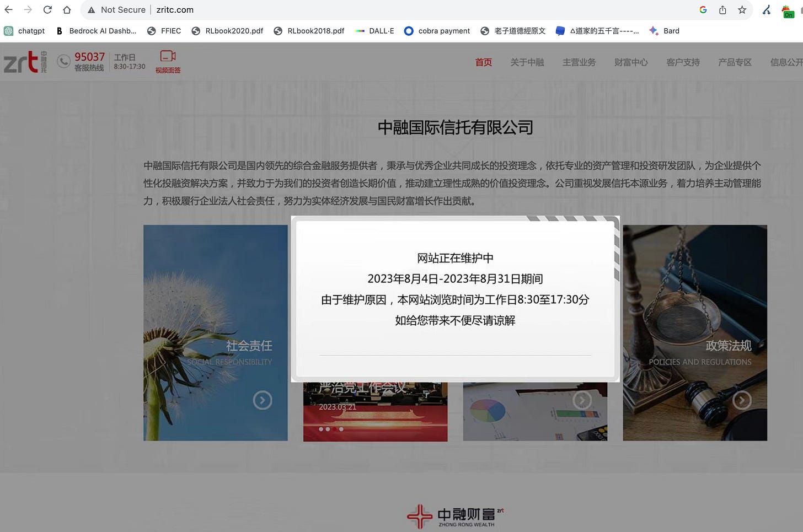Open the blue extension icon beside star
The height and width of the screenshot is (532, 803).
tap(767, 10)
